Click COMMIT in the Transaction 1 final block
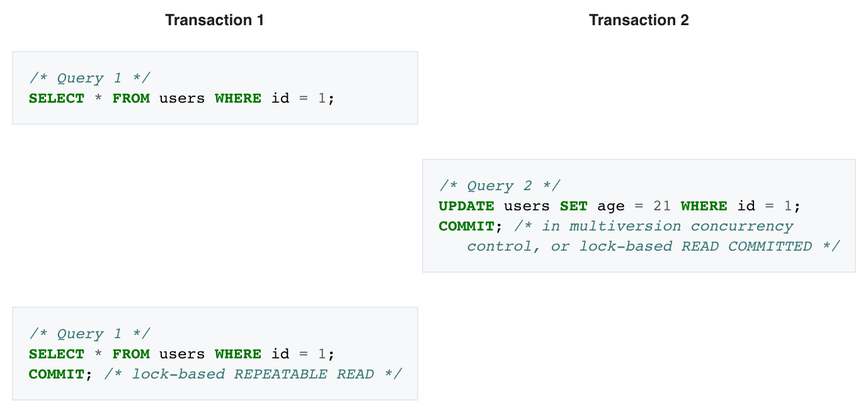This screenshot has width=868, height=410. tap(57, 374)
